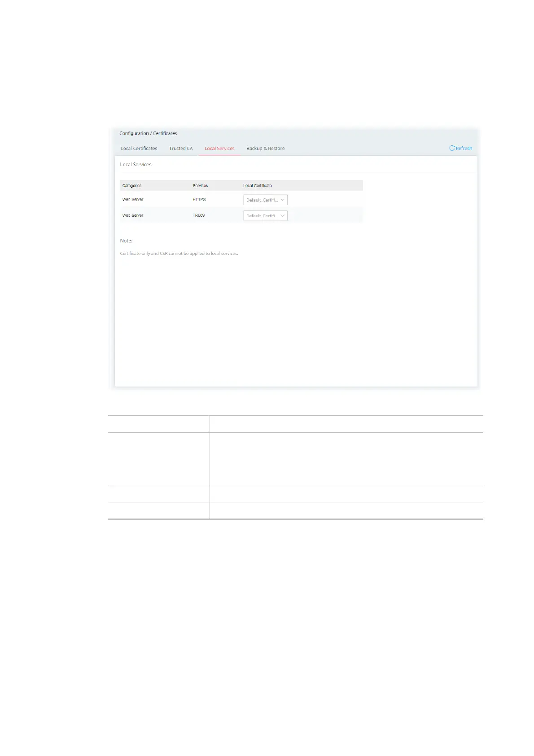This screenshot has height=756, width=534.
Task: Click the Categories column header
Action: [x=132, y=185]
